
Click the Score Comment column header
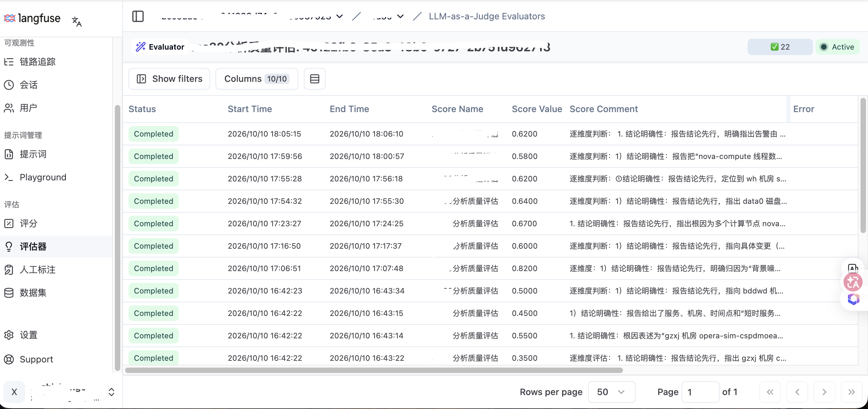pyautogui.click(x=604, y=109)
